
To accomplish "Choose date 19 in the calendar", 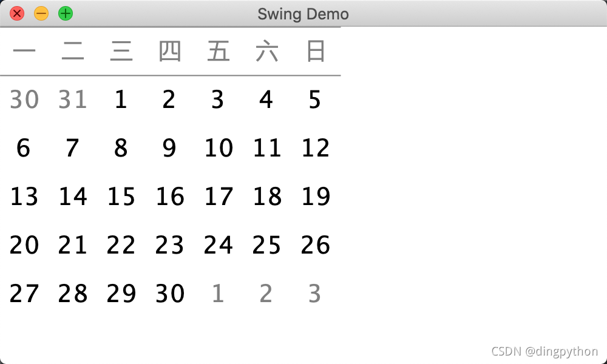I will pos(316,196).
